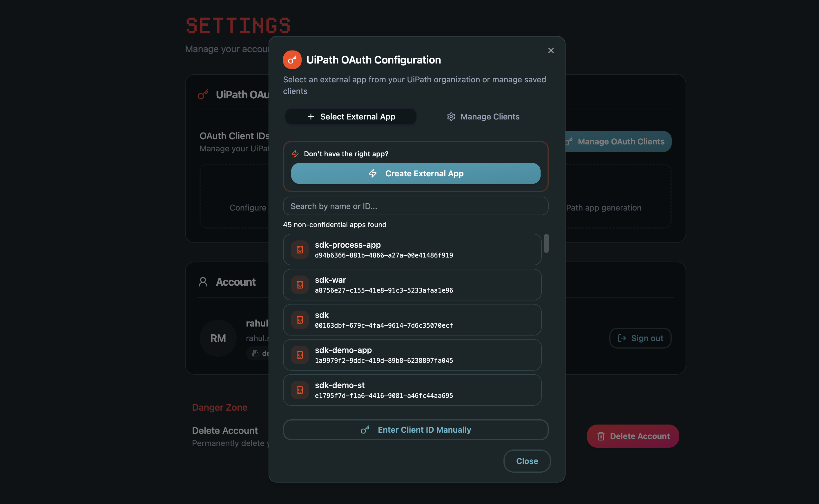Click the Sign out arrow icon

coord(622,338)
